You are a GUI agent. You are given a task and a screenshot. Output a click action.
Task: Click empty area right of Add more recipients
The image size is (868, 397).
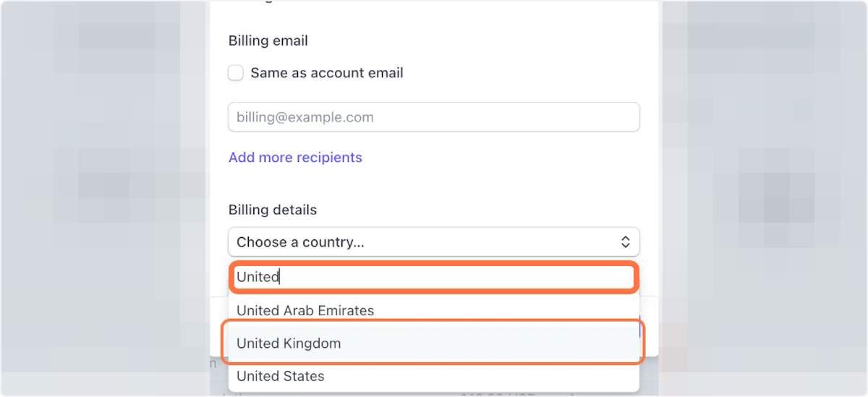[506, 158]
